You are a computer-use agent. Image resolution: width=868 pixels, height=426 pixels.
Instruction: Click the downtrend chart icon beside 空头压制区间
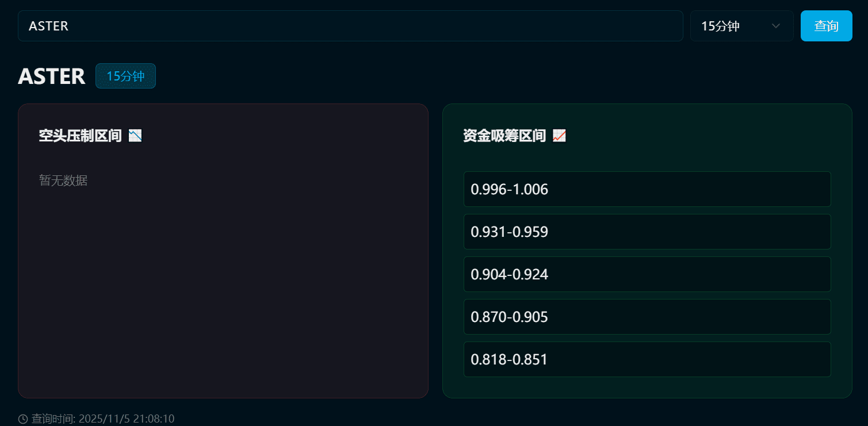pyautogui.click(x=135, y=136)
